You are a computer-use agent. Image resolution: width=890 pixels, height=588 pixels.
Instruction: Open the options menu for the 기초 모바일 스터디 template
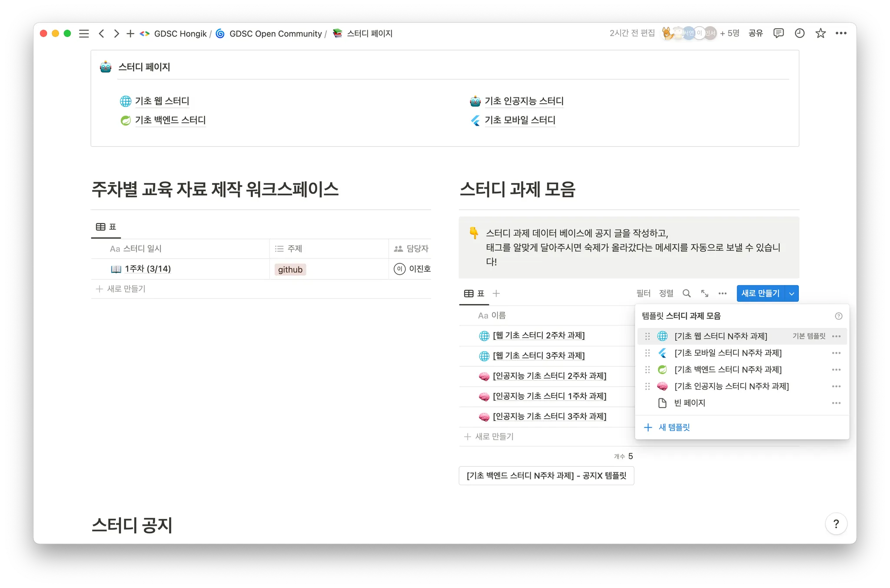click(x=836, y=353)
